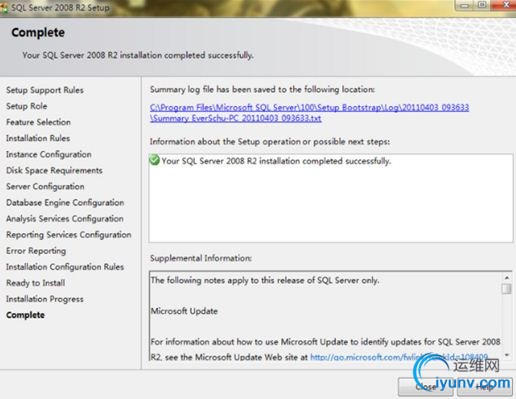Select the Instance Configuration step
This screenshot has width=516, height=399.
[x=49, y=154]
